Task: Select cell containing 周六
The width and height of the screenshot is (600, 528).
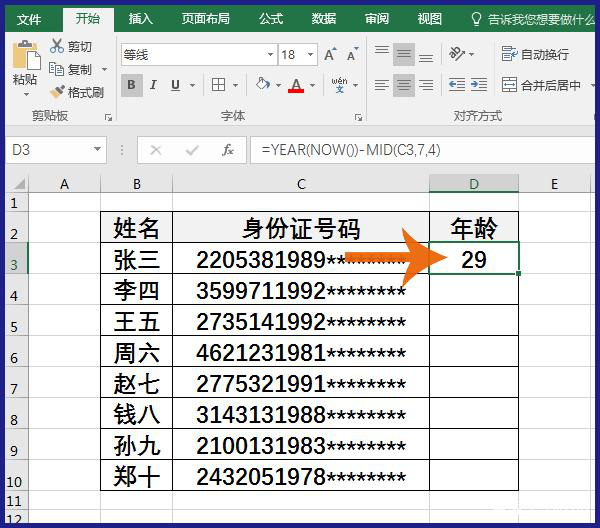Action: tap(137, 351)
